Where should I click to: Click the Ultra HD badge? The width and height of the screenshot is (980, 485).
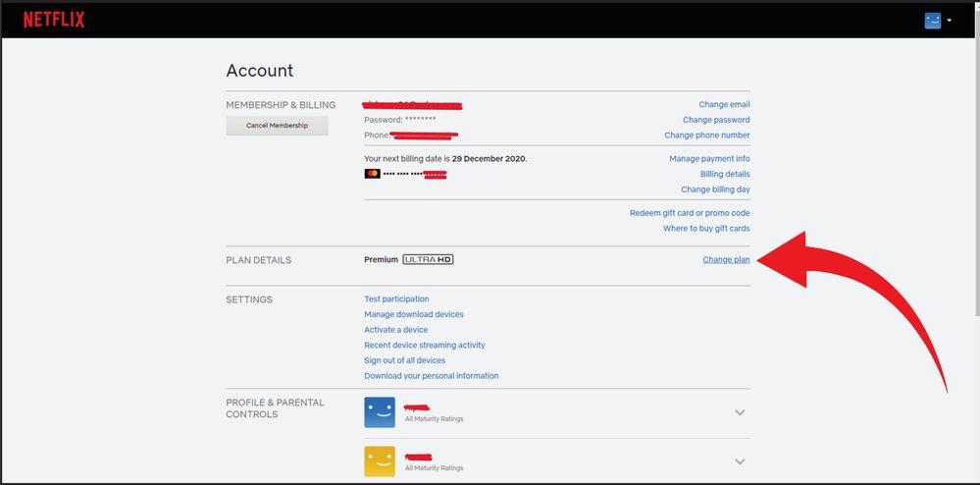(x=428, y=259)
